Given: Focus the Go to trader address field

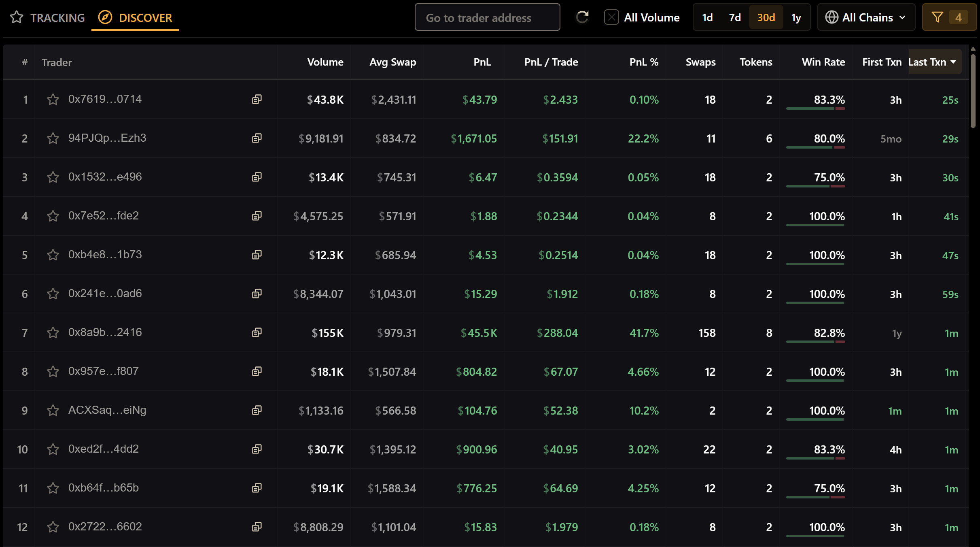Looking at the screenshot, I should pos(487,17).
